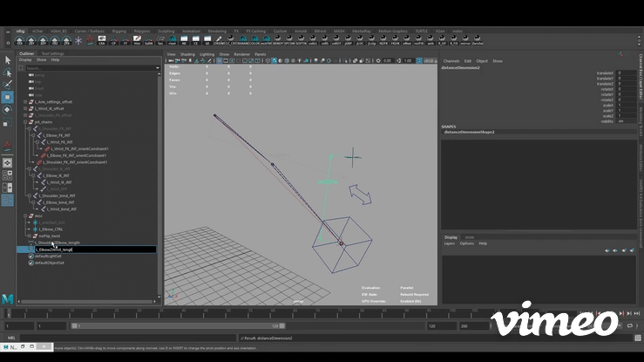Open the Shading menu in viewport
This screenshot has height=362, width=644.
pos(187,53)
